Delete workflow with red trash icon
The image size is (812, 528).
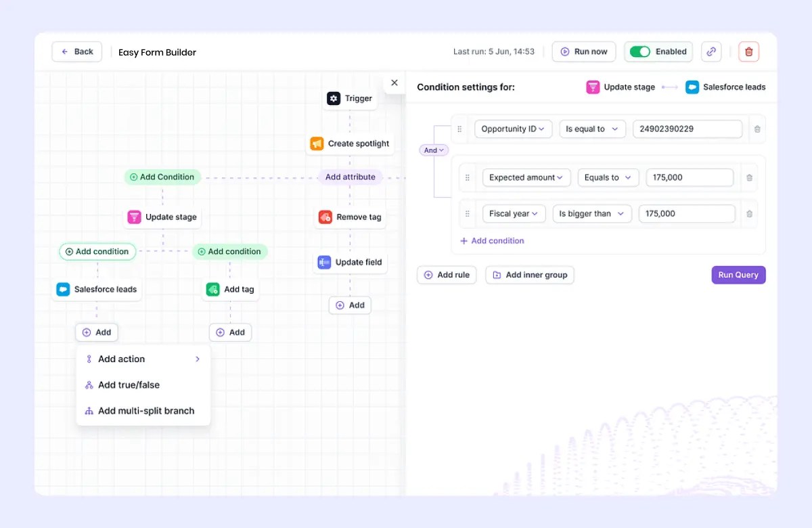point(749,51)
